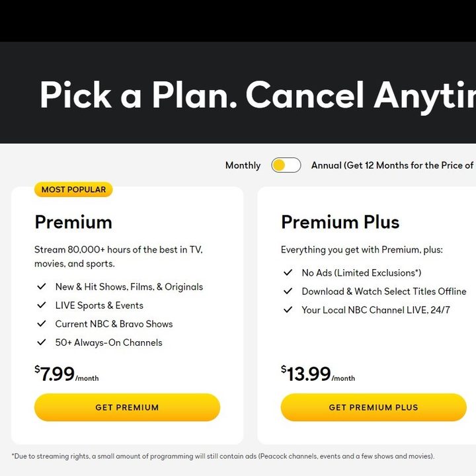476x476 pixels.
Task: Click the Stream 80,000+ hours description
Action: 118,257
